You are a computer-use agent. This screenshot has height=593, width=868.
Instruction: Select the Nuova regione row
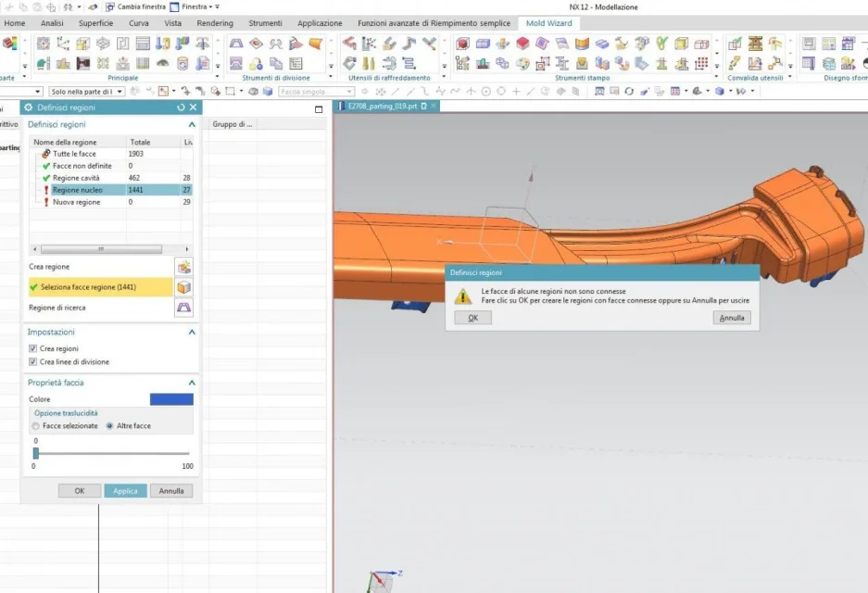111,202
